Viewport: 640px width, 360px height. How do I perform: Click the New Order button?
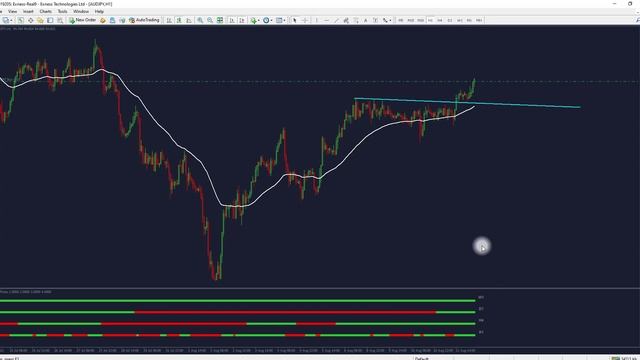(x=82, y=20)
